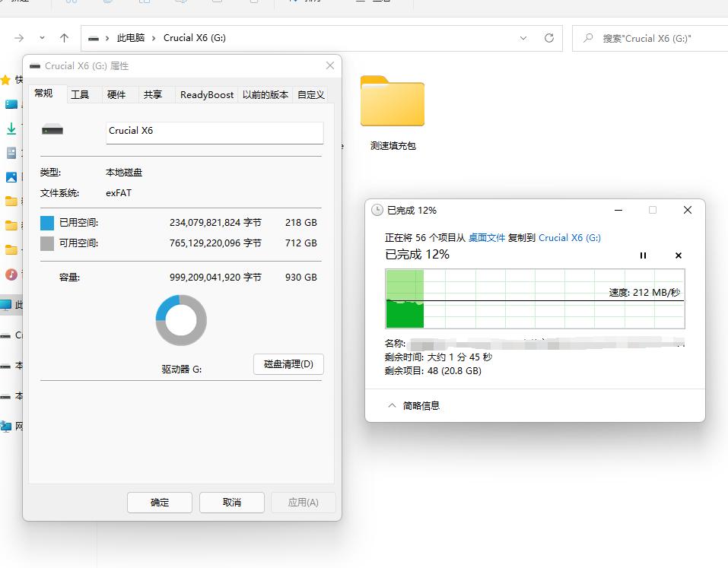
Task: Open Crucial X6 (G:) destination link
Action: pyautogui.click(x=570, y=237)
